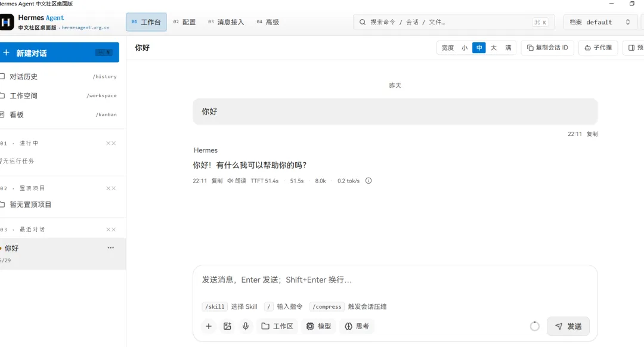Viewport: 644px width, 347px height.
Task: Select the 你好 recent conversation
Action: pos(61,253)
